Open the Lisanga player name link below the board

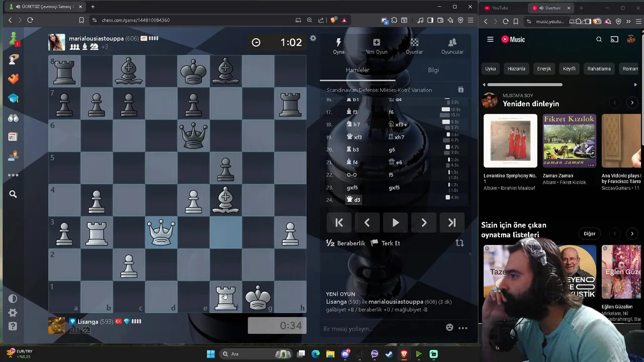point(88,322)
